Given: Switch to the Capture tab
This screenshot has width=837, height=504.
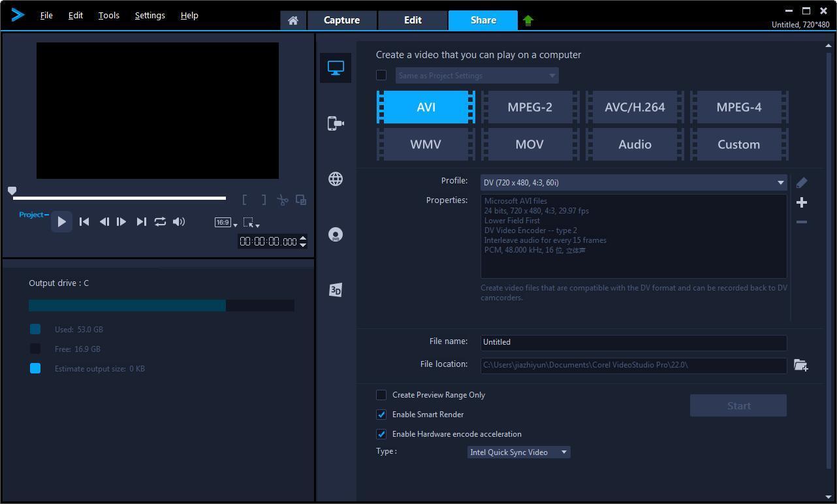Looking at the screenshot, I should point(341,20).
